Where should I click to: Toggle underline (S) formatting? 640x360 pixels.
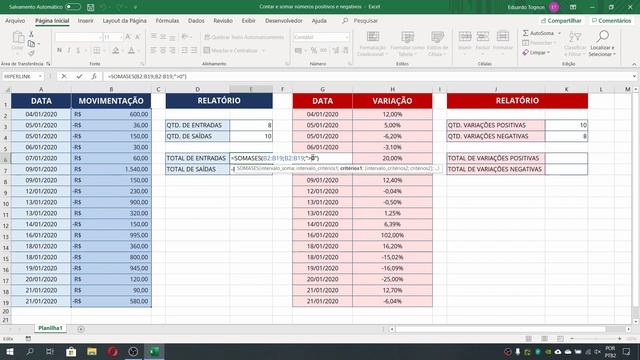pos(78,50)
